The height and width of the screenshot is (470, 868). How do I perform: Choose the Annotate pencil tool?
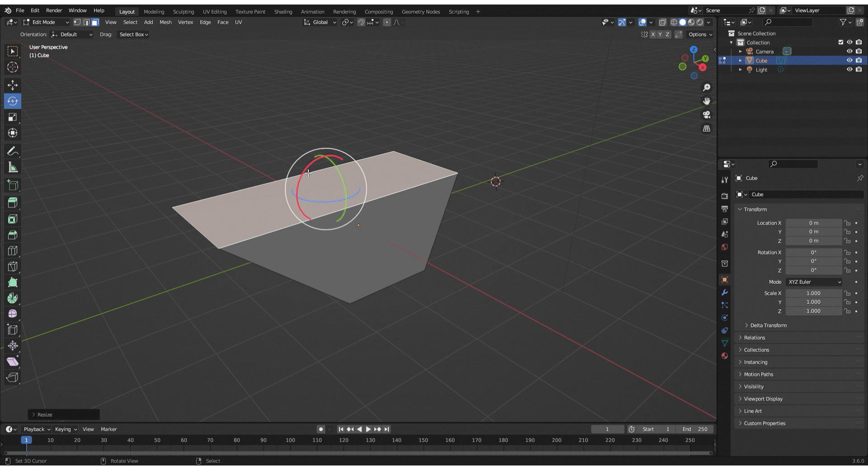coord(13,151)
